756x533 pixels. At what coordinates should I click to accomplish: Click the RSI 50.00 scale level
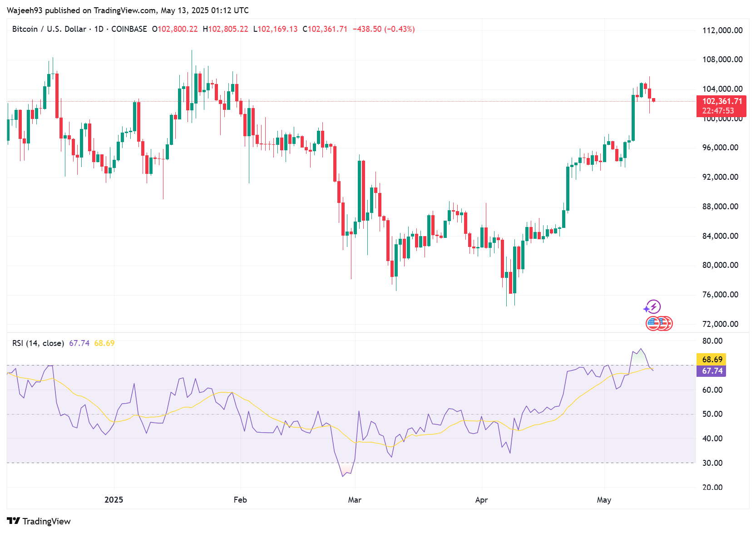(712, 414)
